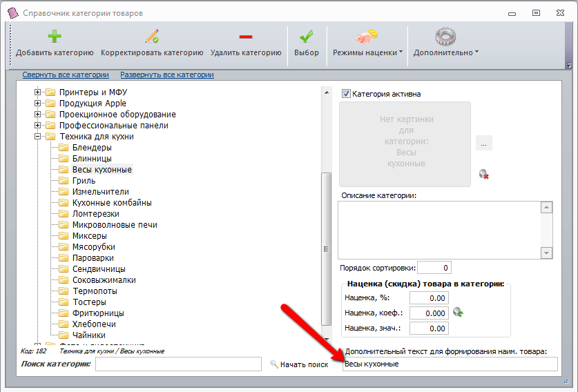
Task: Select Весы кухонные category
Action: click(x=102, y=170)
